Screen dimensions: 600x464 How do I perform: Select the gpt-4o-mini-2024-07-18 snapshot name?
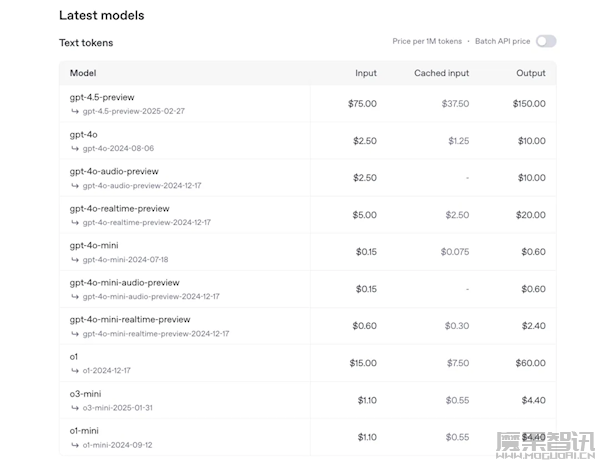point(126,260)
